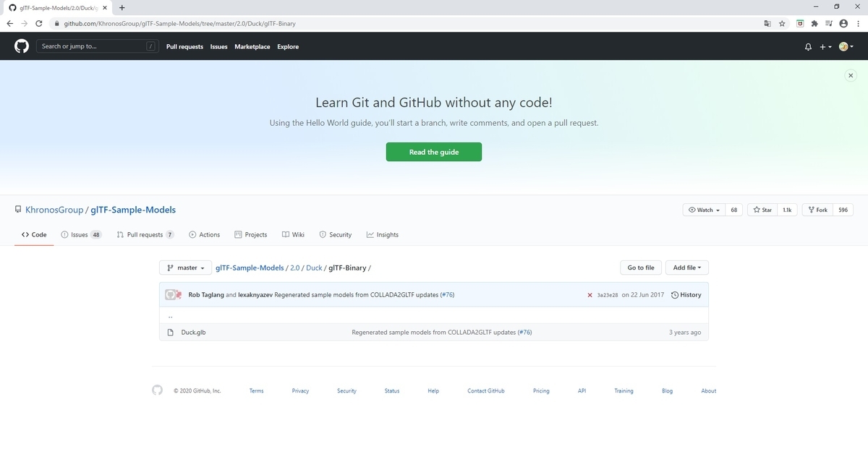The width and height of the screenshot is (868, 470).
Task: Open the notifications bell icon
Action: click(808, 47)
